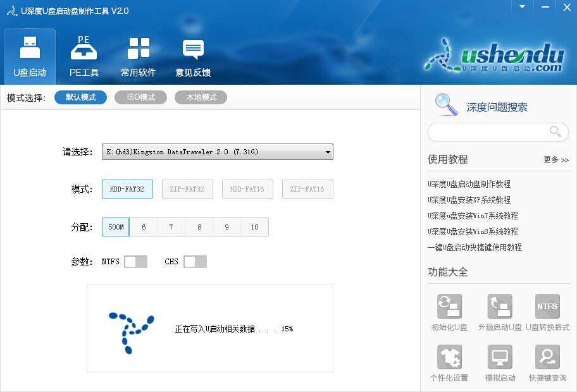Select the 500M allocation size
Screen dimensions: 577x392
point(115,227)
